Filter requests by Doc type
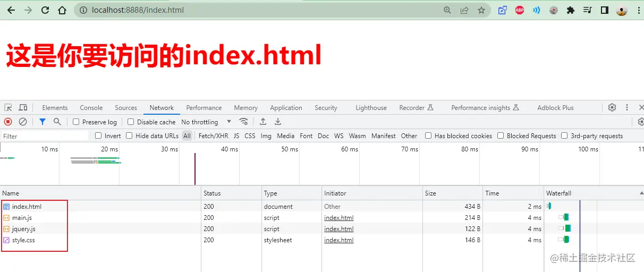The width and height of the screenshot is (644, 272). pyautogui.click(x=323, y=135)
